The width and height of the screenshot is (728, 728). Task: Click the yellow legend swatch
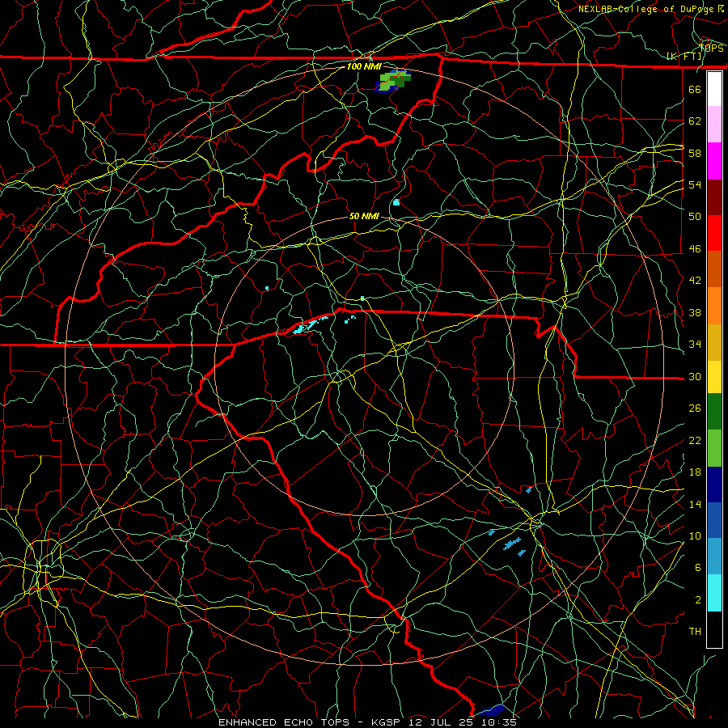point(714,377)
